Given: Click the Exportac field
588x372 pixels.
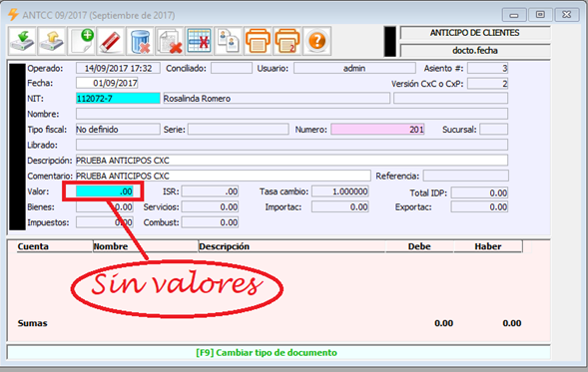Looking at the screenshot, I should [x=479, y=206].
